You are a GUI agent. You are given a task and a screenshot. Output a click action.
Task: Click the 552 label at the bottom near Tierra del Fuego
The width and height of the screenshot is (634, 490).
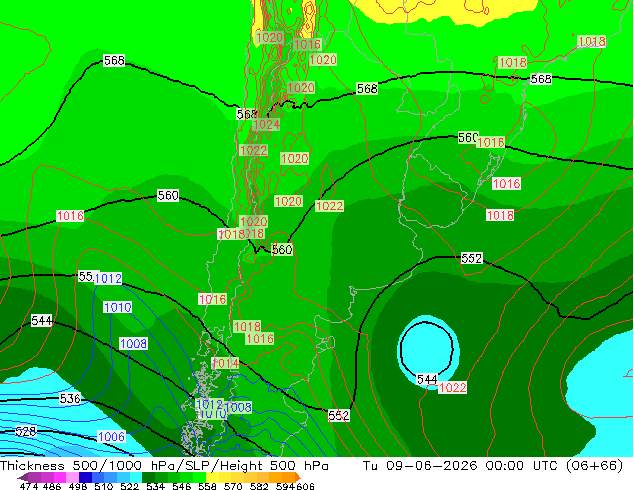coord(339,416)
